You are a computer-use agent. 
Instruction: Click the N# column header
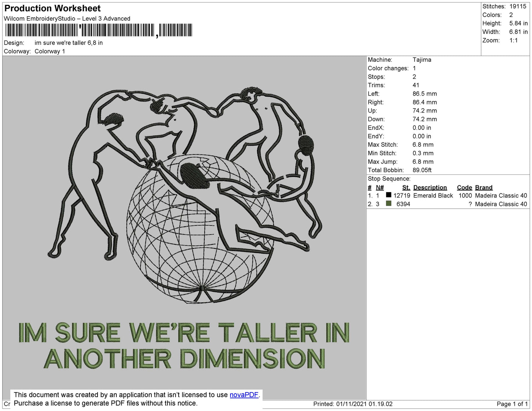pos(380,187)
